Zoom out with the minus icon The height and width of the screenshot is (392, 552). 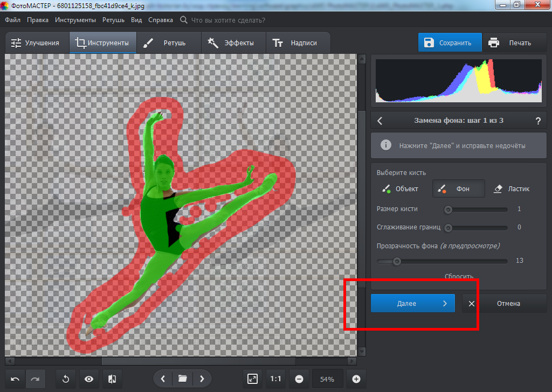click(x=298, y=379)
